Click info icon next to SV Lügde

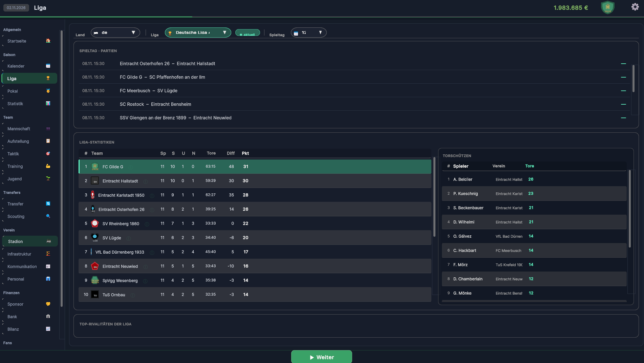129,238
